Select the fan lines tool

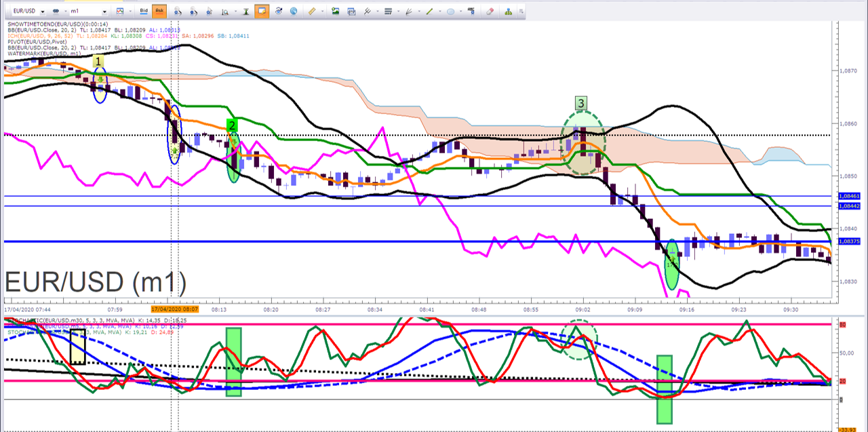(408, 12)
